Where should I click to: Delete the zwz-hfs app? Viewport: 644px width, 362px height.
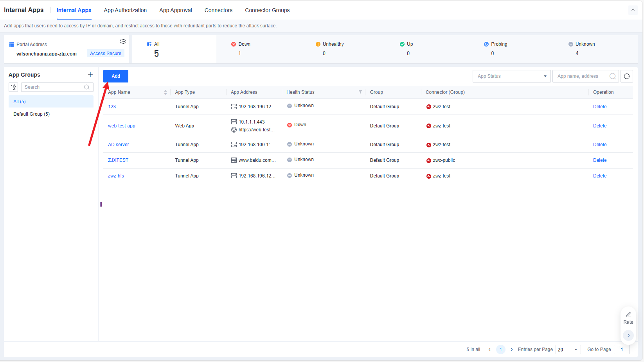600,176
